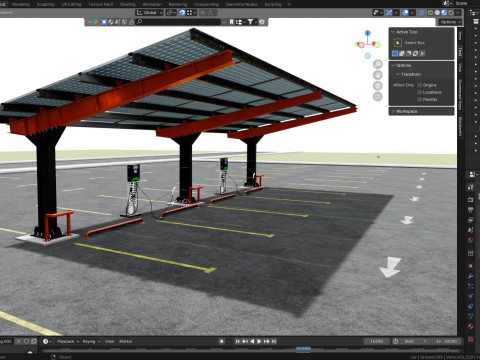This screenshot has width=480, height=360.
Task: Open the Keying menu in timeline
Action: coord(91,342)
